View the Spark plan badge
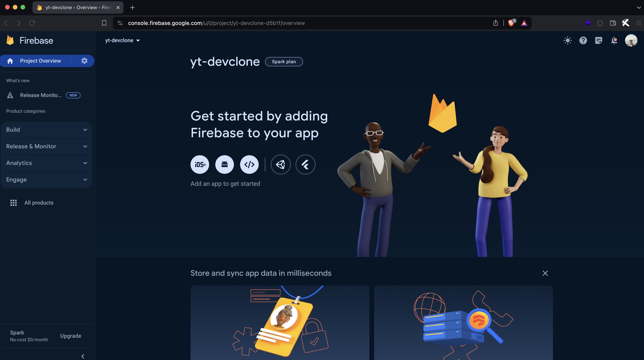Viewport: 644px width, 360px height. [284, 61]
